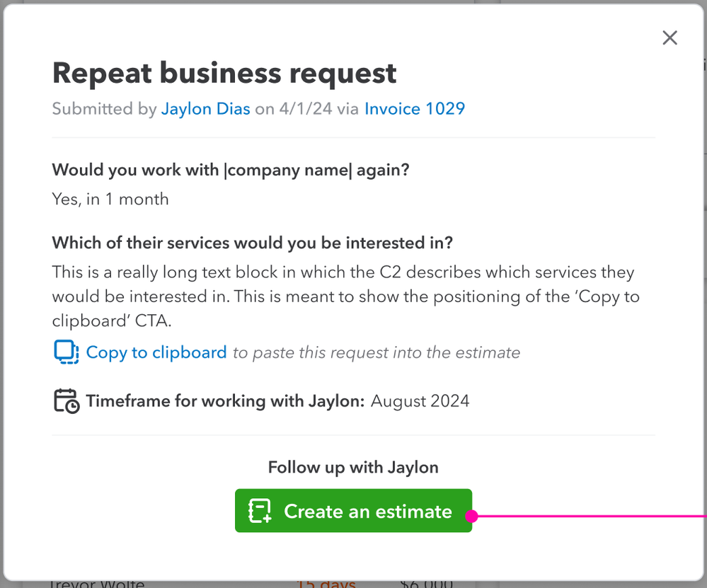Click the '15 days' overdue text
Screen dimensions: 707x588
pos(326,584)
